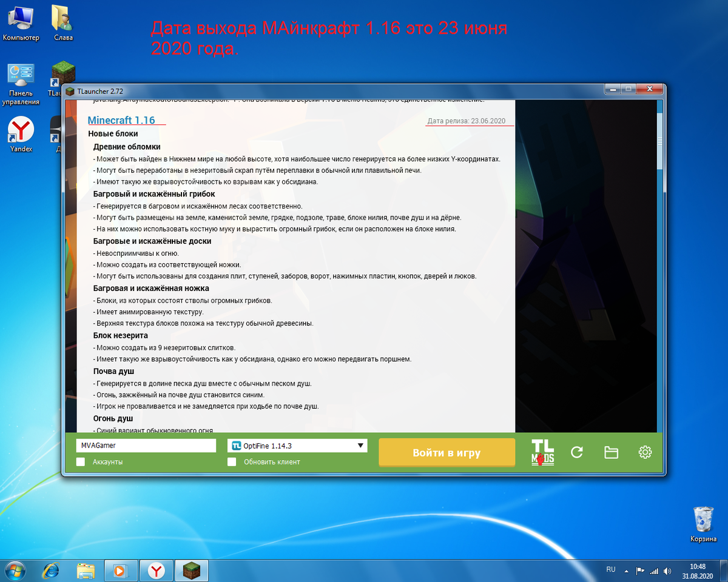Screen dimensions: 728x582
Task: Open the OptiFine 1.14.3 version dropdown
Action: point(297,446)
